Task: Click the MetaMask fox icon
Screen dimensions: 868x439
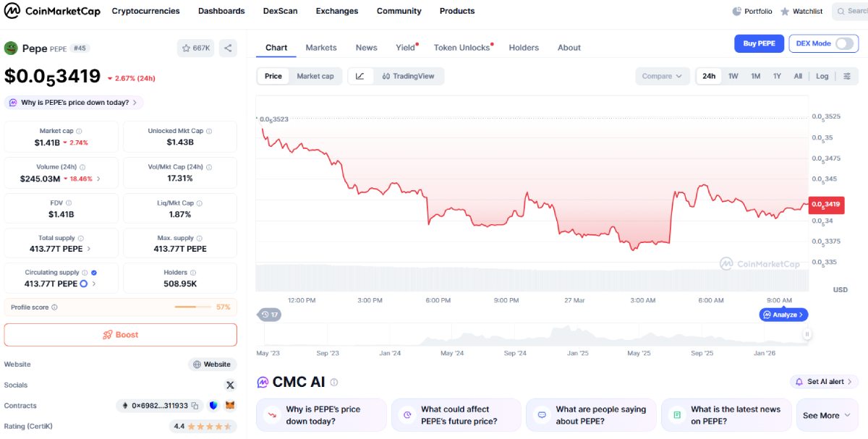Action: pyautogui.click(x=230, y=406)
